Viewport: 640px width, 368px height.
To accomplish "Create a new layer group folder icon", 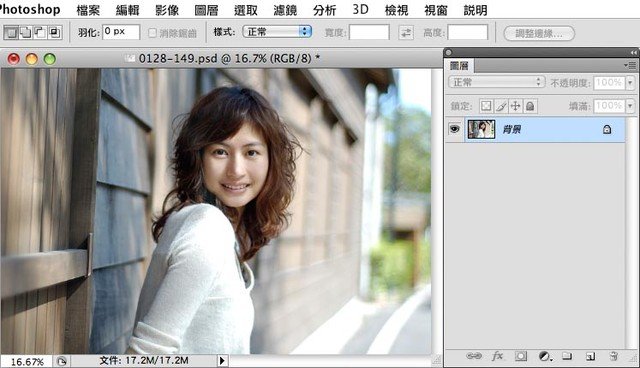I will tap(567, 356).
